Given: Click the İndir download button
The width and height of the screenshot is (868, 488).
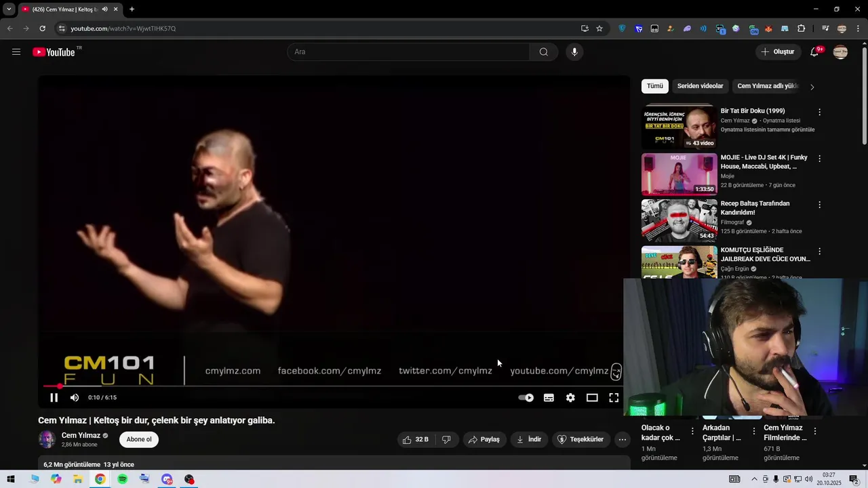Looking at the screenshot, I should click(x=529, y=440).
